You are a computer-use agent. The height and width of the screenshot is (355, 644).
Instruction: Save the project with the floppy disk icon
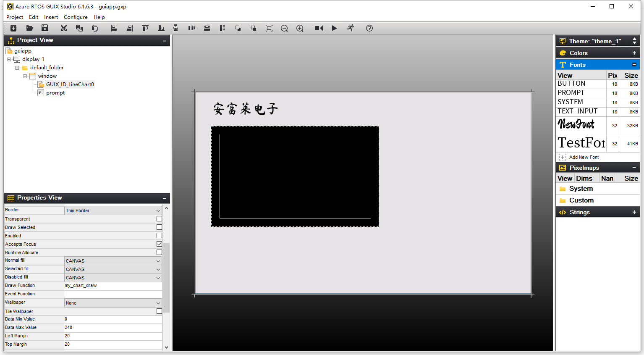pos(45,28)
